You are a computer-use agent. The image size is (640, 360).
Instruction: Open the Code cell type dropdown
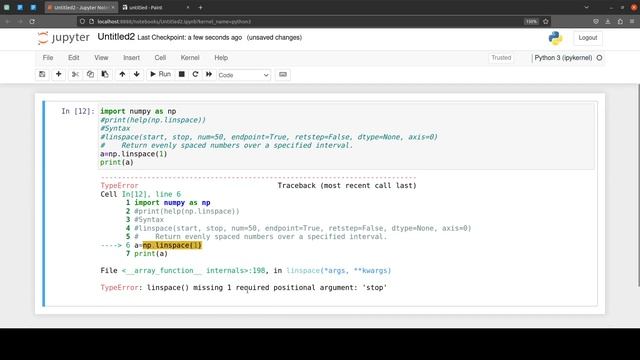coord(244,75)
